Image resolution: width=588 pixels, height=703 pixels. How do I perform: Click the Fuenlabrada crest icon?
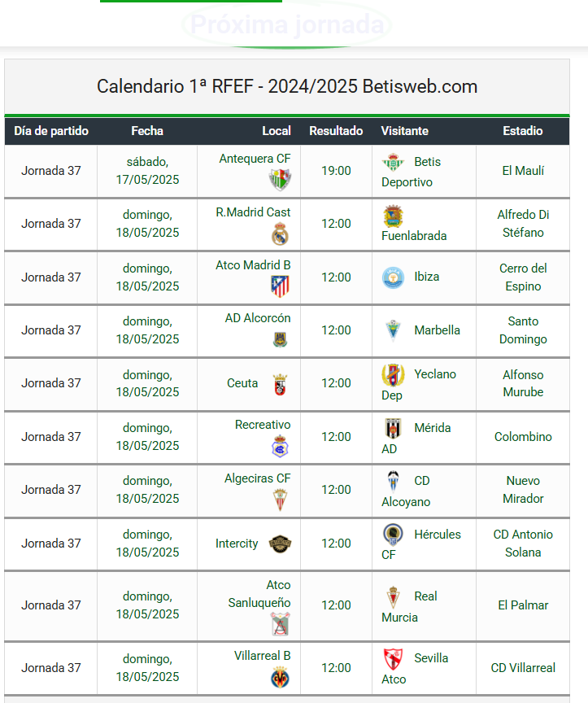point(393,216)
